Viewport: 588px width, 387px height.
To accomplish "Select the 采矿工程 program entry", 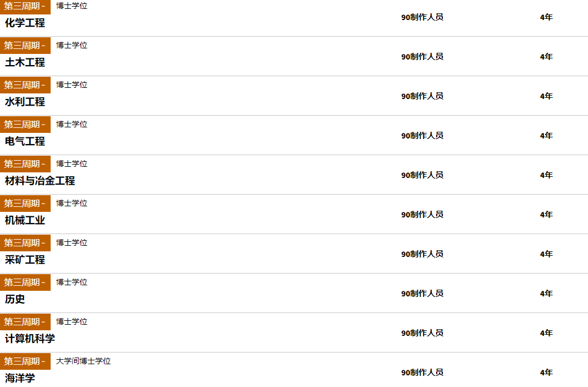I will tap(24, 260).
